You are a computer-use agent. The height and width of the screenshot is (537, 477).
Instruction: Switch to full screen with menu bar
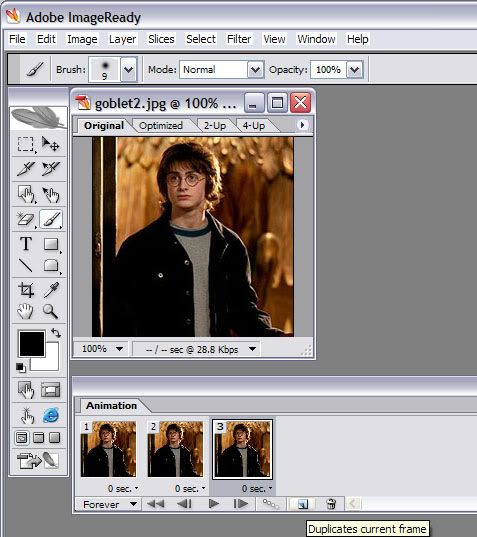(x=38, y=437)
